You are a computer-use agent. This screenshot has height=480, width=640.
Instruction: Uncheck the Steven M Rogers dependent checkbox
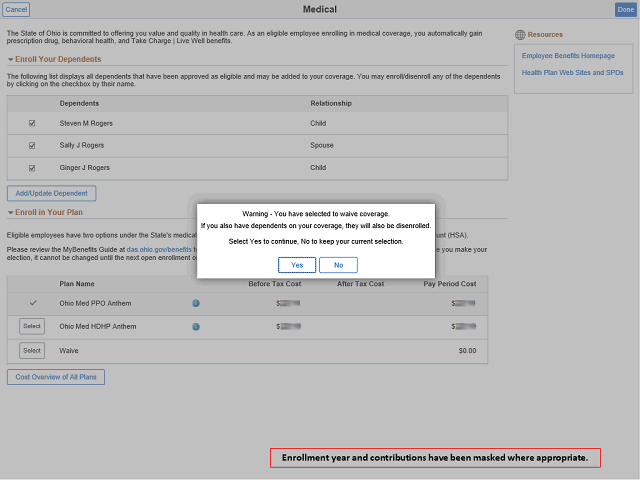coord(32,123)
